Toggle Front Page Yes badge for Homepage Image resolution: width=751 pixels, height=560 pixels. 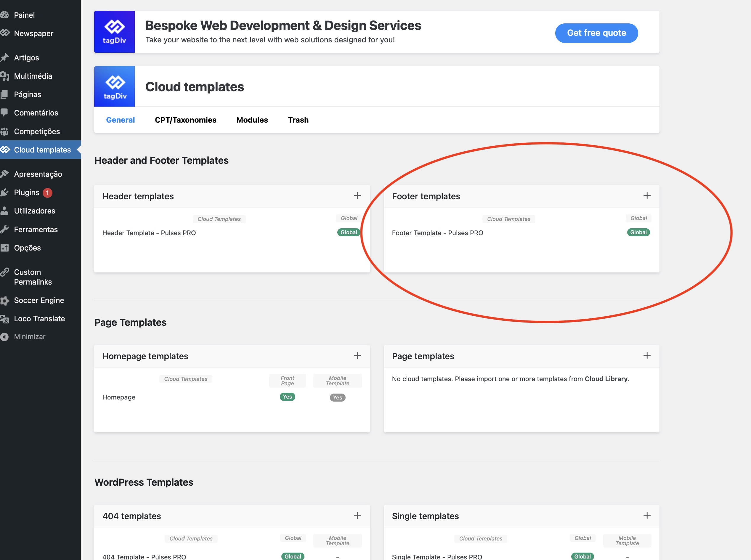[287, 397]
